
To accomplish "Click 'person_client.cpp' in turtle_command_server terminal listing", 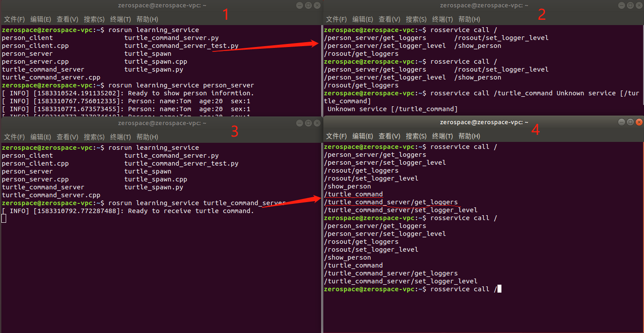I will [x=35, y=163].
